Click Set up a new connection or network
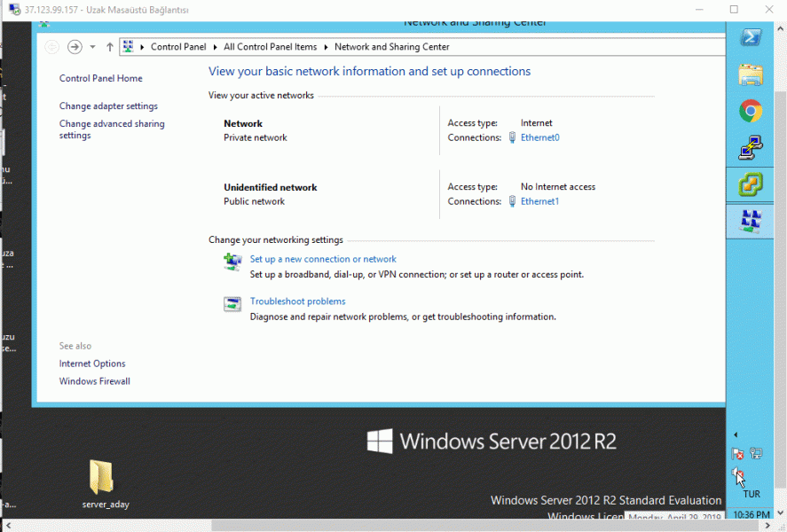This screenshot has width=787, height=532. [323, 259]
